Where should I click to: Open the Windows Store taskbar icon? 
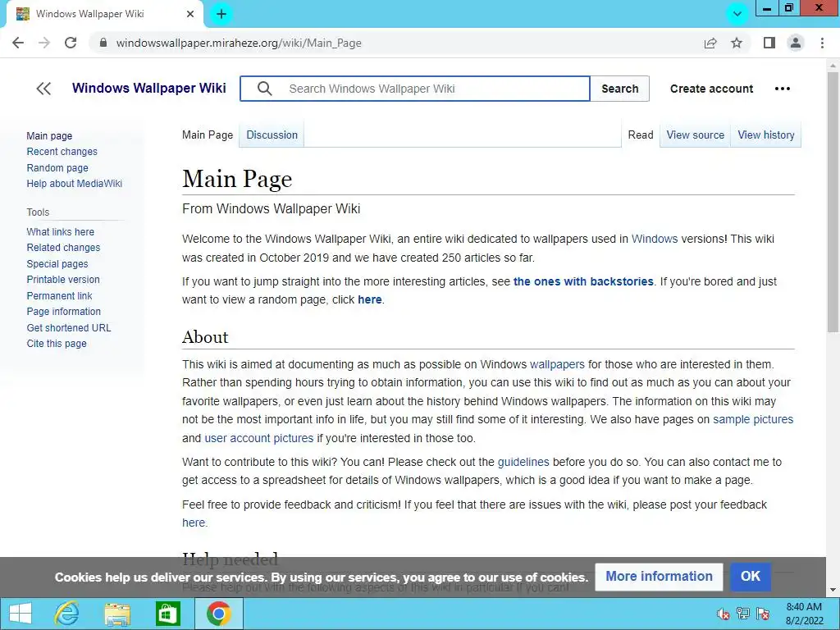tap(167, 614)
